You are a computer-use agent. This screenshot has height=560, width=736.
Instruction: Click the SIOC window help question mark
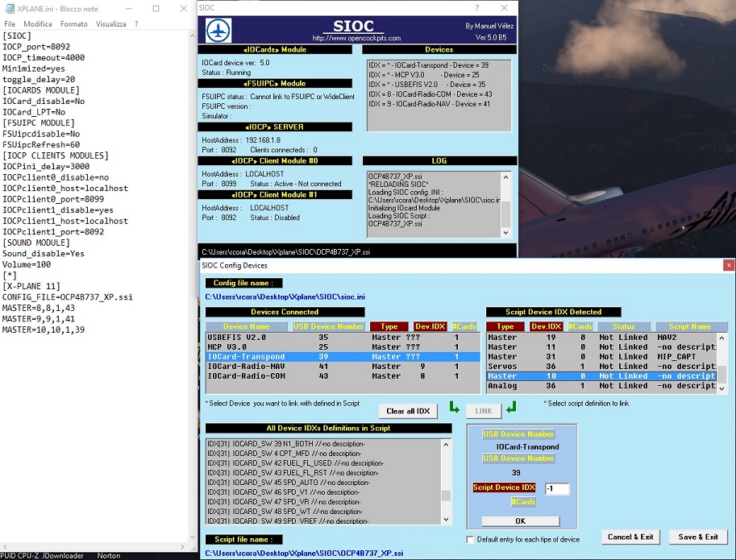(x=476, y=7)
